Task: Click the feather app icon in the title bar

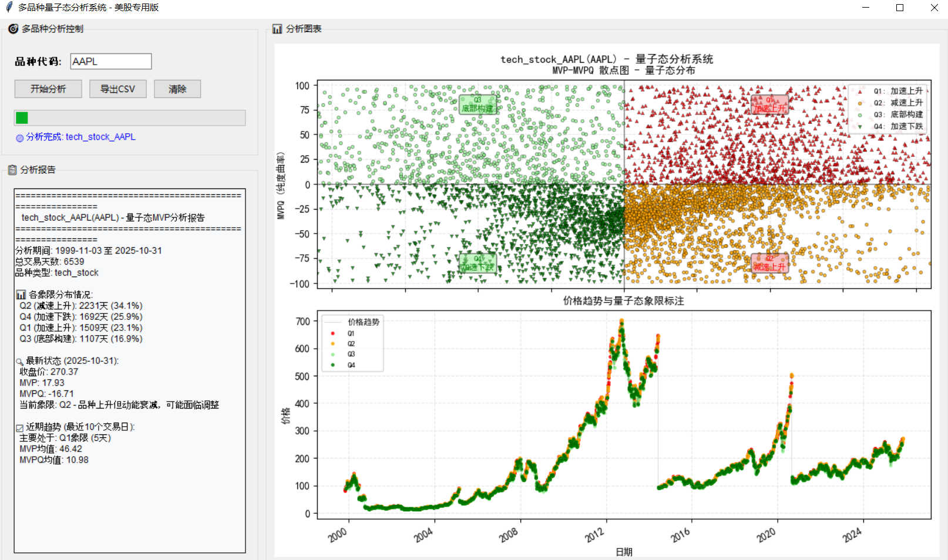Action: click(9, 7)
